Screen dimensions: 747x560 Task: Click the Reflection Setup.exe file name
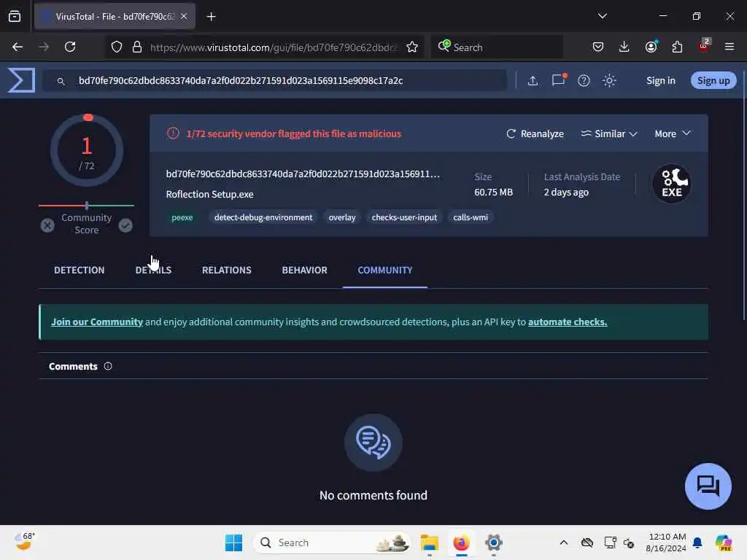(x=209, y=194)
